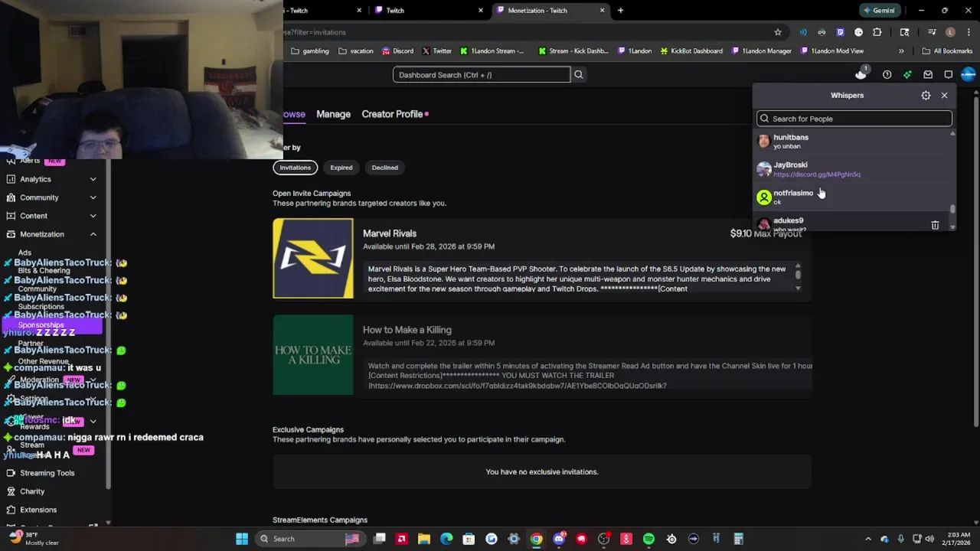The height and width of the screenshot is (551, 980).
Task: Open the All Bookmarks folder
Action: click(x=948, y=51)
